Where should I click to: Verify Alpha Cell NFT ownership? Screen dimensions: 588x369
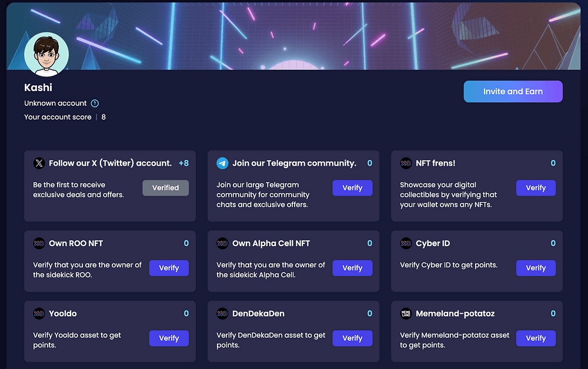click(352, 268)
